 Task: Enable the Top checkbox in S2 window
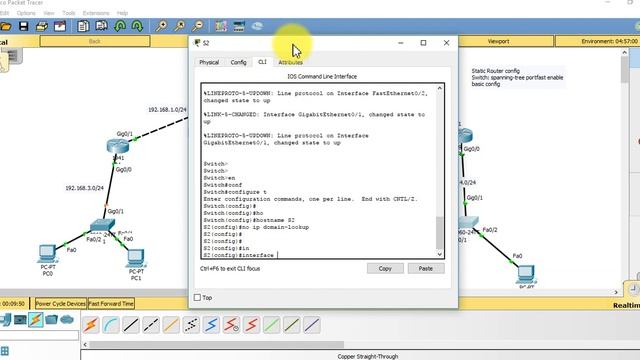tap(198, 298)
